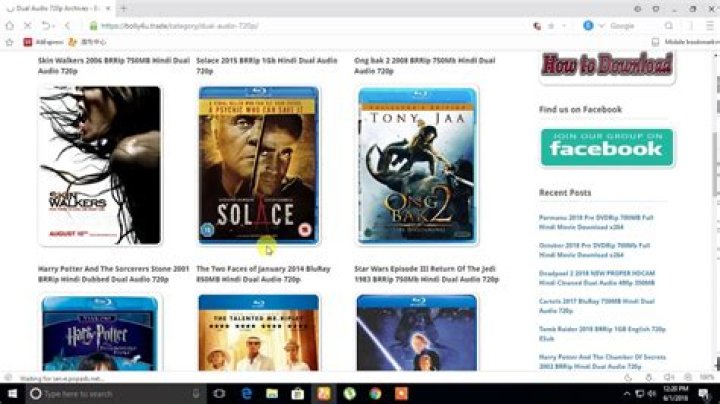Join the Facebook group button
Viewport: 720px width, 404px height.
point(606,146)
